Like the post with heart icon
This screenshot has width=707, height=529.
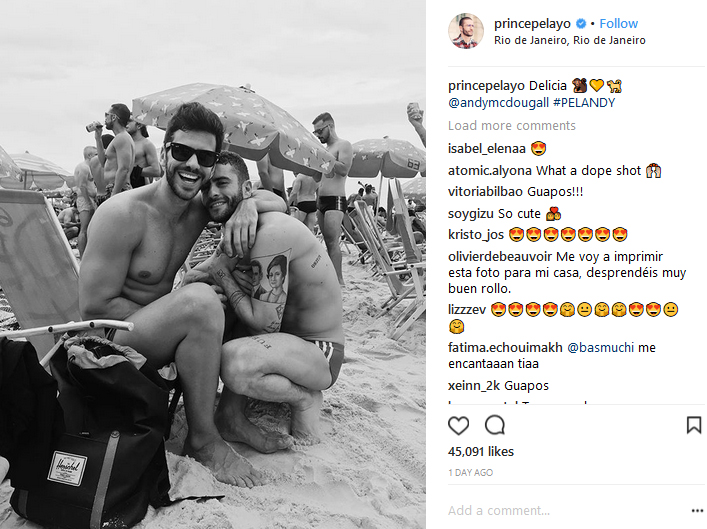459,425
